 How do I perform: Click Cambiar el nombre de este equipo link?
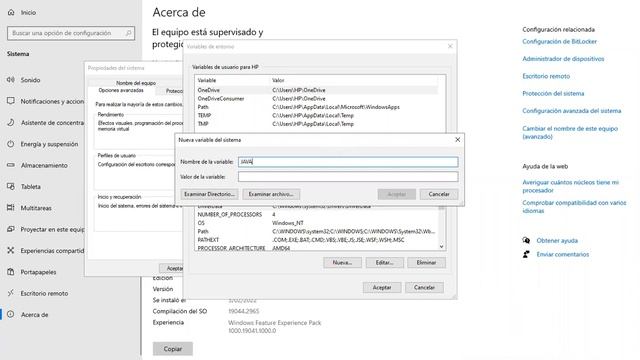click(570, 132)
